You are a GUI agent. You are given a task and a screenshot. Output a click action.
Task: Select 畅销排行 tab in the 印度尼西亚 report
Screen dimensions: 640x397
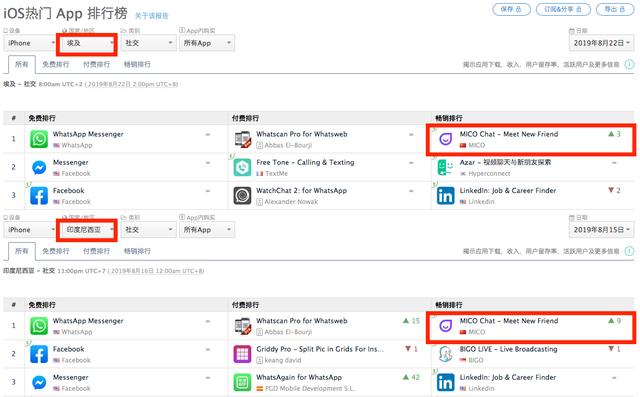[137, 251]
